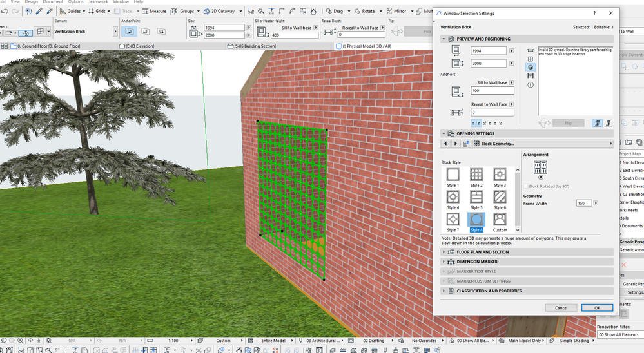Open S-05 Building Section tab

point(256,46)
